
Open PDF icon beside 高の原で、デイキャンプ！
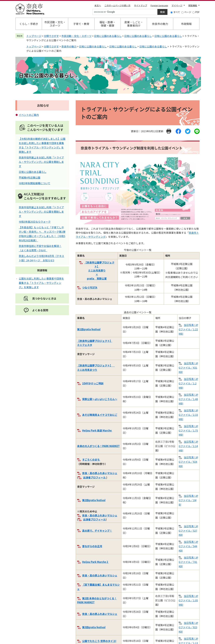click(79, 531)
